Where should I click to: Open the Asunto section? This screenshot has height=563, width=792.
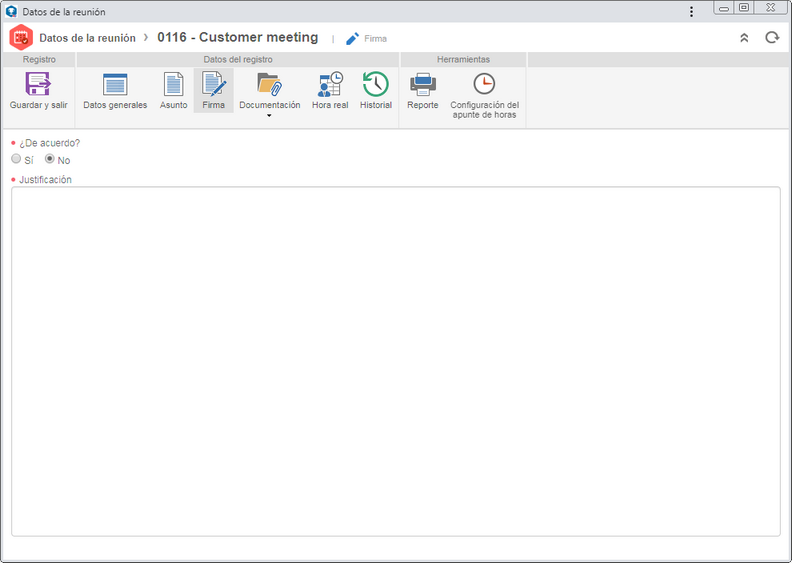pyautogui.click(x=173, y=91)
